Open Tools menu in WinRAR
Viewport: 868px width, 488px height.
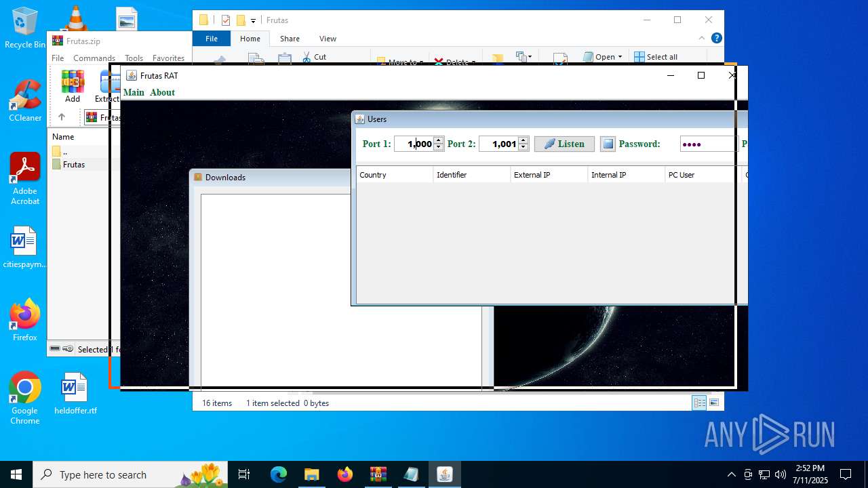(x=134, y=58)
